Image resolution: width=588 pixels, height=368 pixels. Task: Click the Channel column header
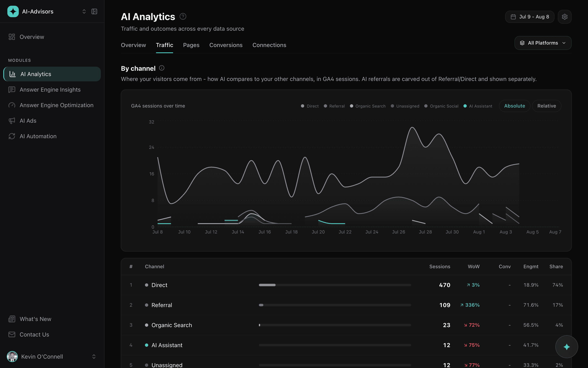coord(155,267)
